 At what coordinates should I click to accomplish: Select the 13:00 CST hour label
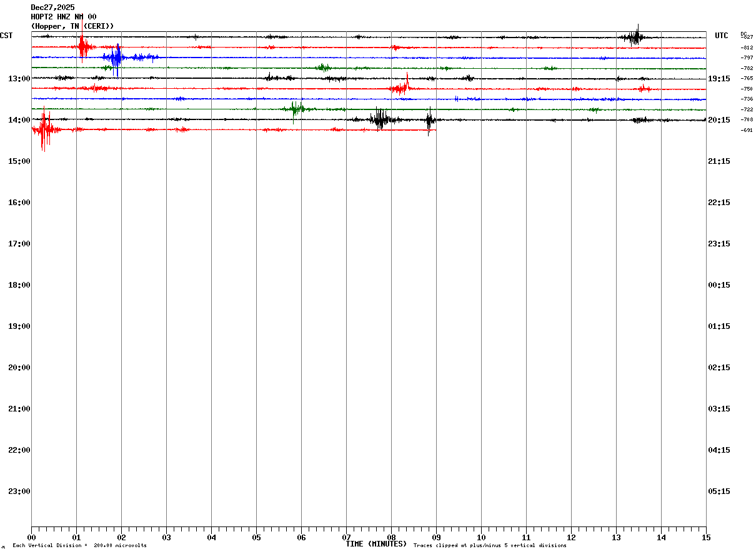(x=19, y=79)
